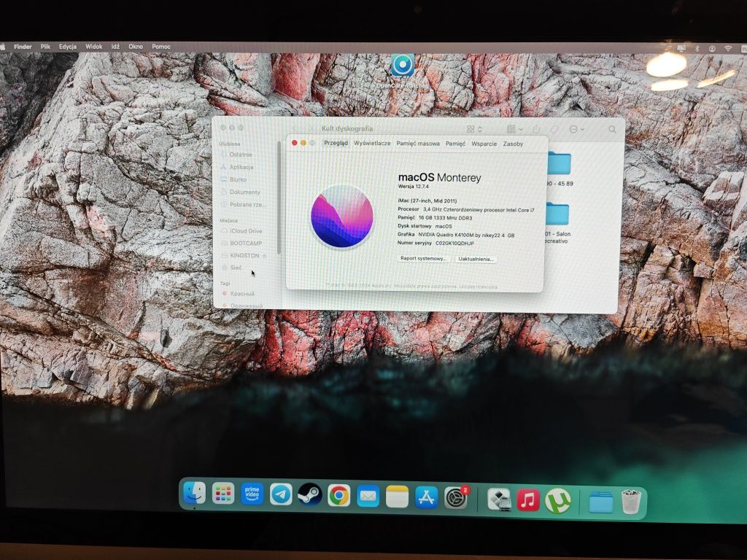Click the user account menu bar icon
Viewport: 747px width, 560px height.
click(712, 49)
